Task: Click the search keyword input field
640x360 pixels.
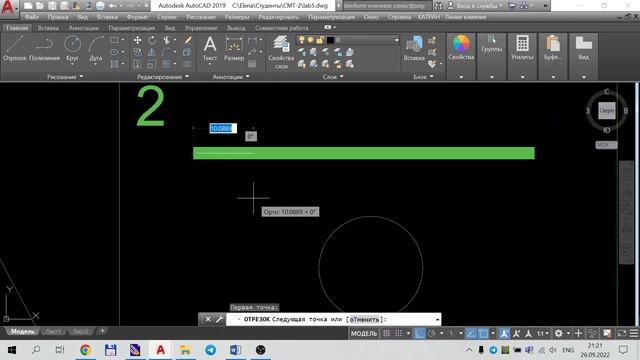Action: pyautogui.click(x=387, y=6)
